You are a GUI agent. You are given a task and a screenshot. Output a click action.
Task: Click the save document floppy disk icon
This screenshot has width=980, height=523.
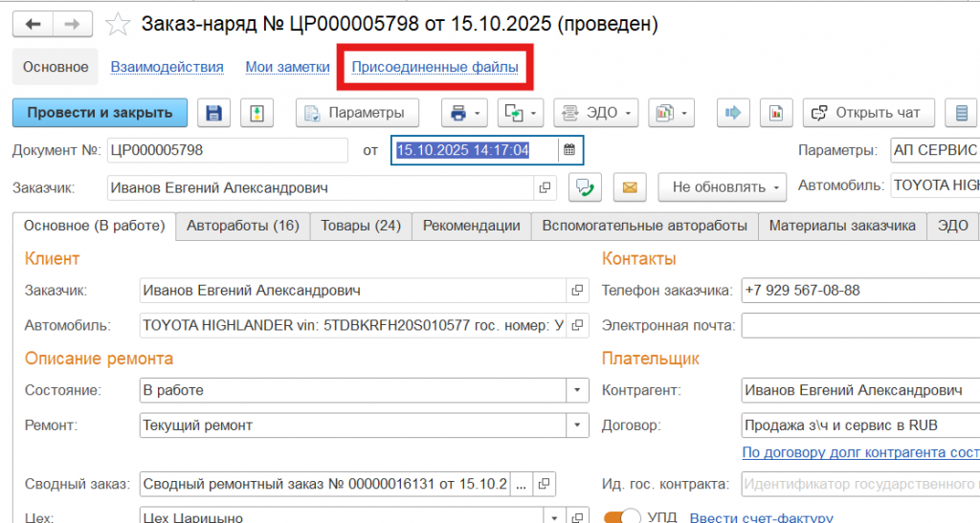(x=214, y=113)
